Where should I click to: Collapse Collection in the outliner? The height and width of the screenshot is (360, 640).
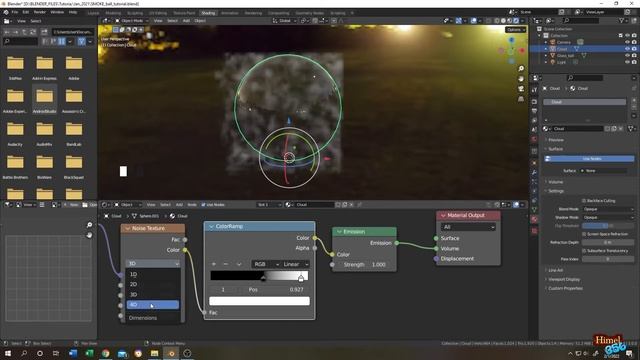(540, 36)
